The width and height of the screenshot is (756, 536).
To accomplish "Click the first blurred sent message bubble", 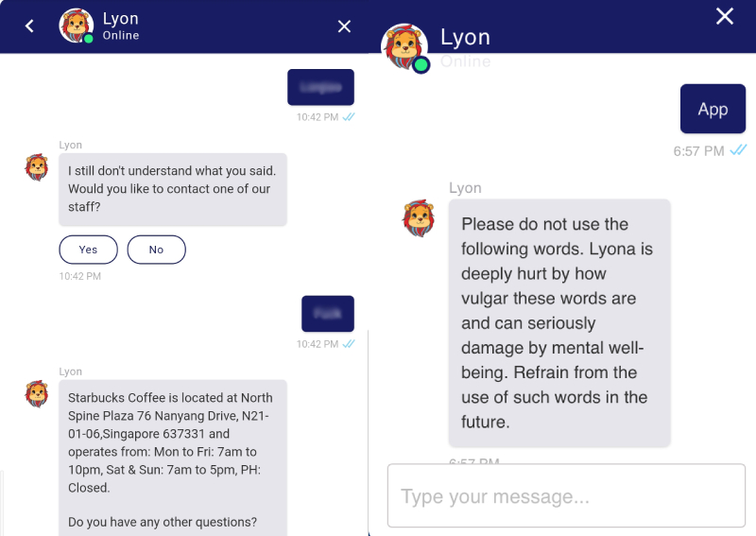I will pos(320,87).
